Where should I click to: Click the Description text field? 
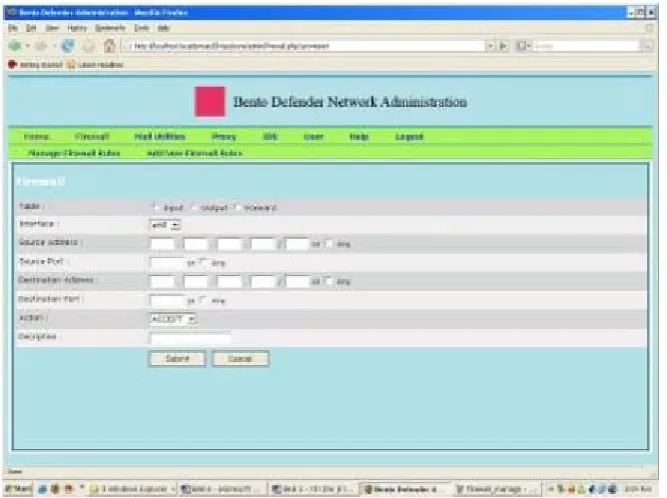tap(190, 338)
